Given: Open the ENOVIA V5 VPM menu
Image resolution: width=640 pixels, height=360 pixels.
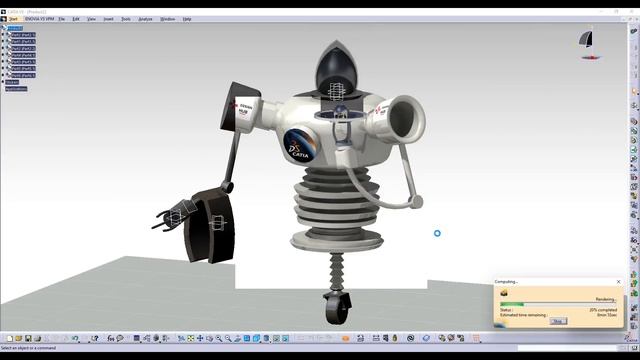Looking at the screenshot, I should 39,19.
